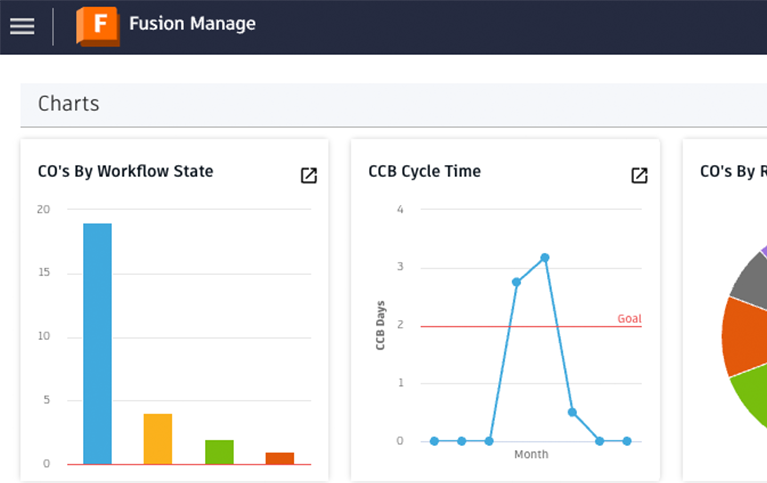Click the highest data point on the CCB line
The height and width of the screenshot is (483, 767).
tap(545, 258)
